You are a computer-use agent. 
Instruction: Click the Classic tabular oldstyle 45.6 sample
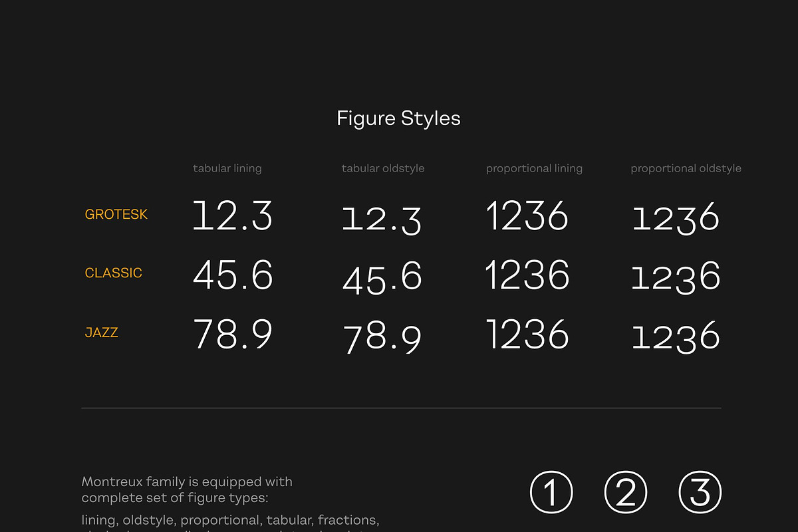pos(382,278)
